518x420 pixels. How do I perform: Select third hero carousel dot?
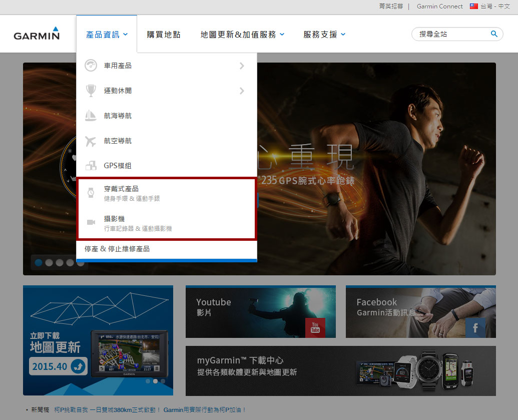pos(60,263)
